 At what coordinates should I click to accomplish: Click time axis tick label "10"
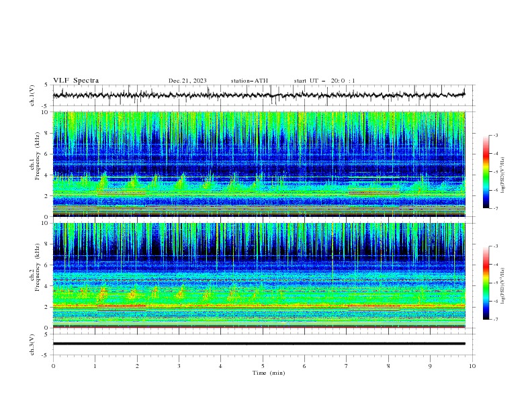tap(472, 366)
